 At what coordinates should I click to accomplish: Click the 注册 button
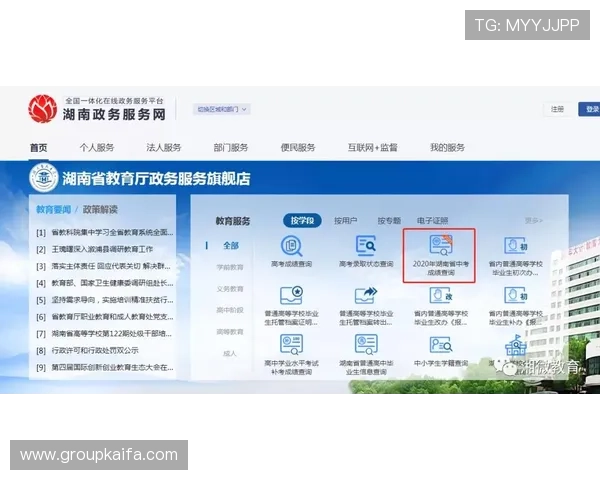pos(557,109)
